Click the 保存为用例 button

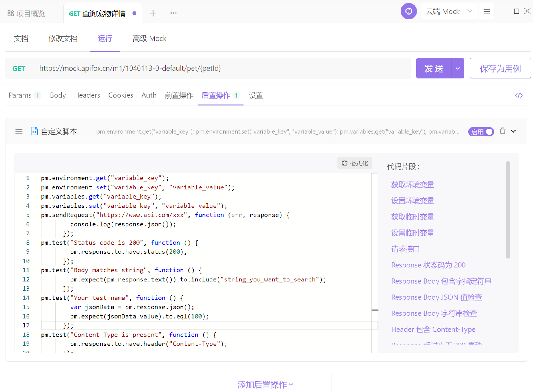500,68
